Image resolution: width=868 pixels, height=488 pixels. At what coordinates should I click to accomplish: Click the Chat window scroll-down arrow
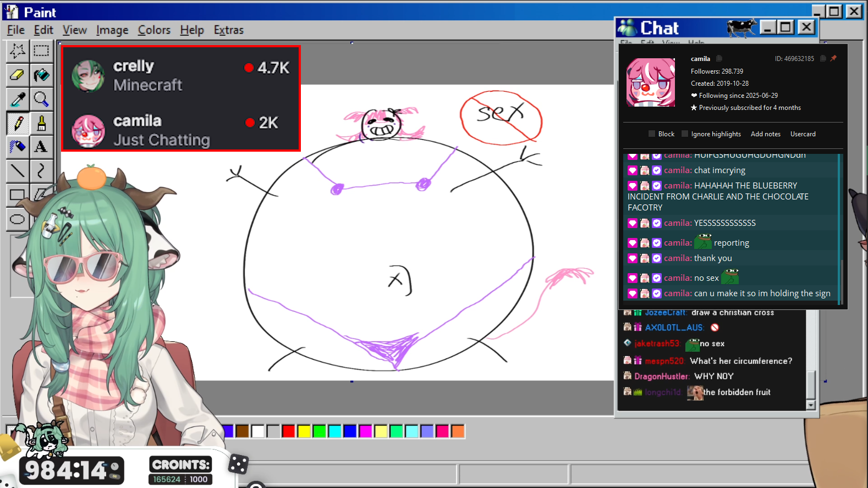click(x=810, y=405)
